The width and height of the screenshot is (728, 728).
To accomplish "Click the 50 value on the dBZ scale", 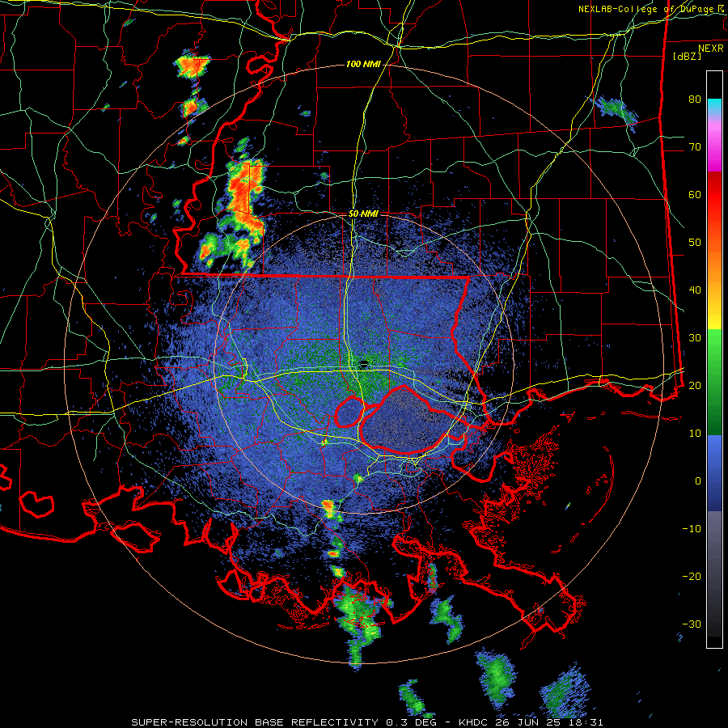I will (695, 243).
